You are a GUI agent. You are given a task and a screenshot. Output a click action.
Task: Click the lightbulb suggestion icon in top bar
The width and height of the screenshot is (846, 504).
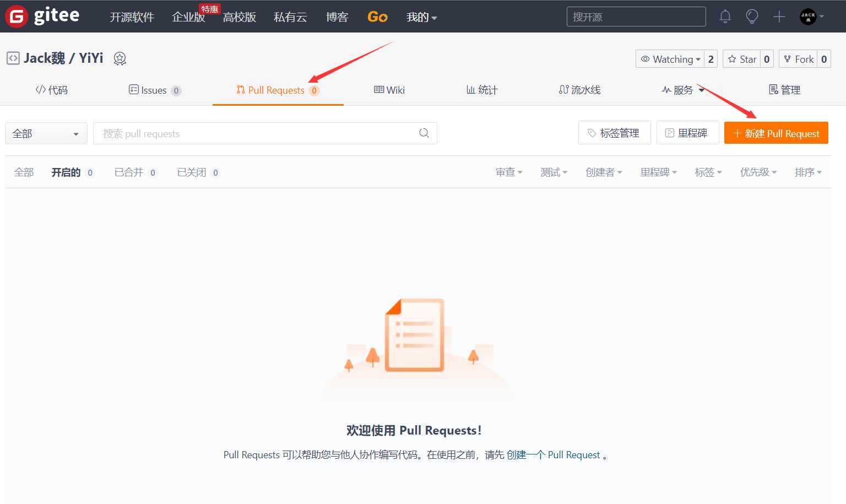[x=752, y=17]
